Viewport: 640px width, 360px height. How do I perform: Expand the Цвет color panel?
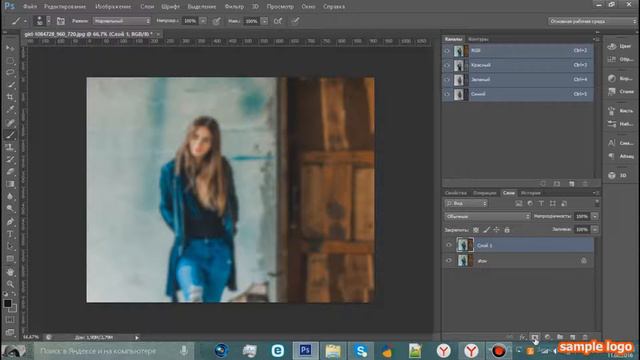[620, 46]
